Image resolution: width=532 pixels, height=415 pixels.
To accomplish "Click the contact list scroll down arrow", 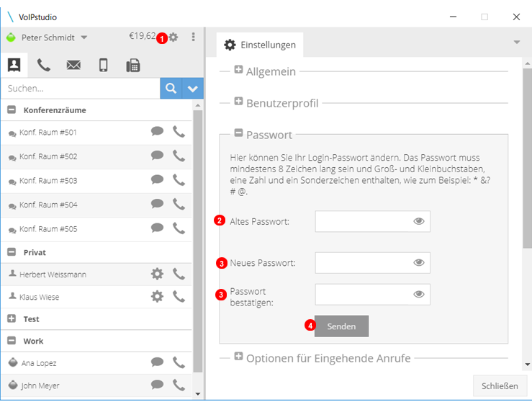I will click(x=198, y=394).
